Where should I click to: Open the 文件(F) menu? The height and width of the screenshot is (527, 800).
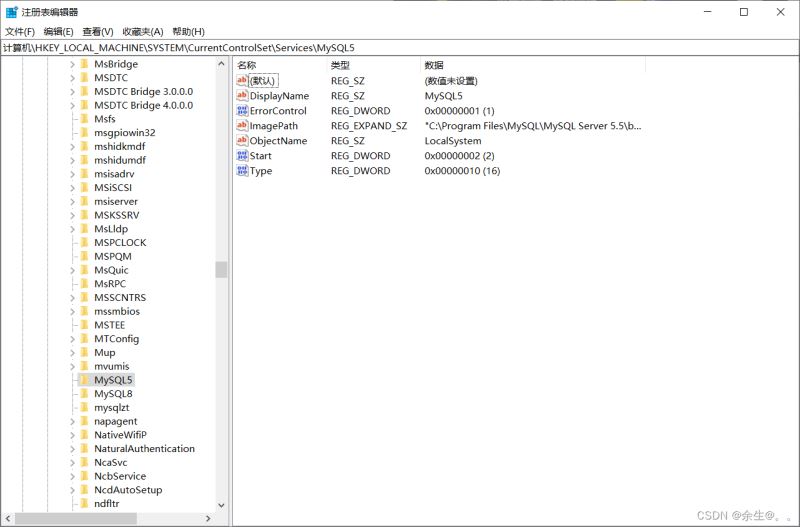(20, 32)
